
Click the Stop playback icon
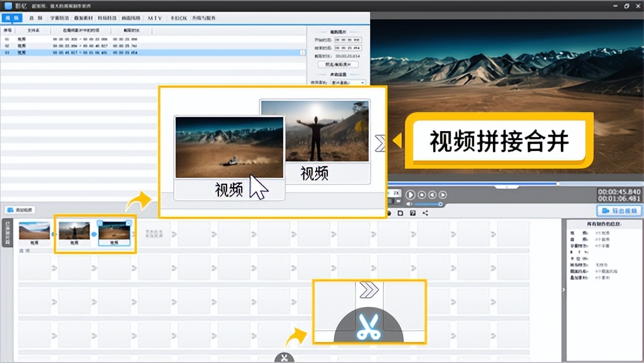point(422,195)
